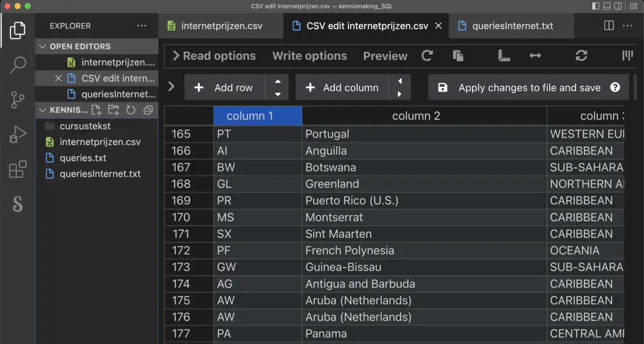644x344 pixels.
Task: Collapse the OPEN EDITORS section
Action: pyautogui.click(x=42, y=46)
